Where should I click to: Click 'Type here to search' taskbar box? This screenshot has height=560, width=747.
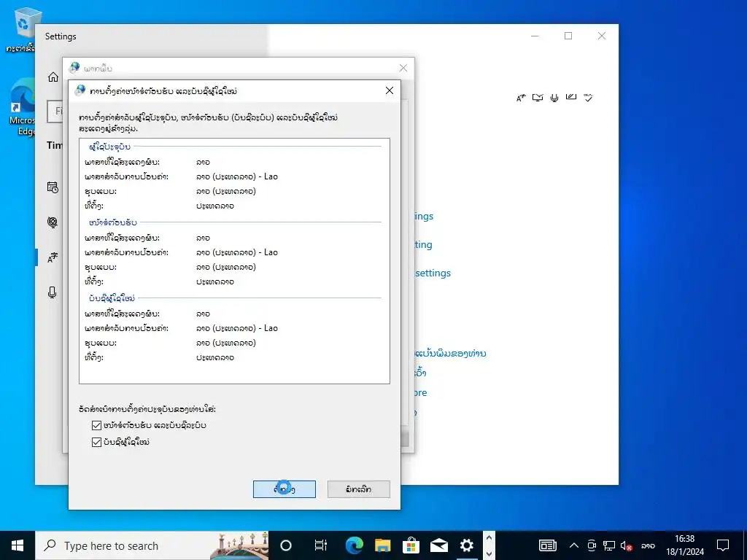point(152,545)
